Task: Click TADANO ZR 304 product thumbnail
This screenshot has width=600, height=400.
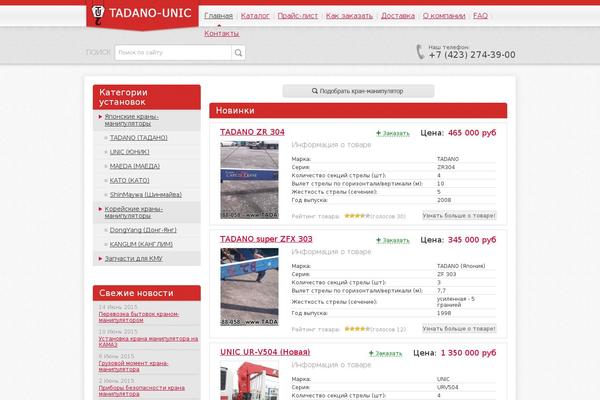Action: (x=249, y=180)
